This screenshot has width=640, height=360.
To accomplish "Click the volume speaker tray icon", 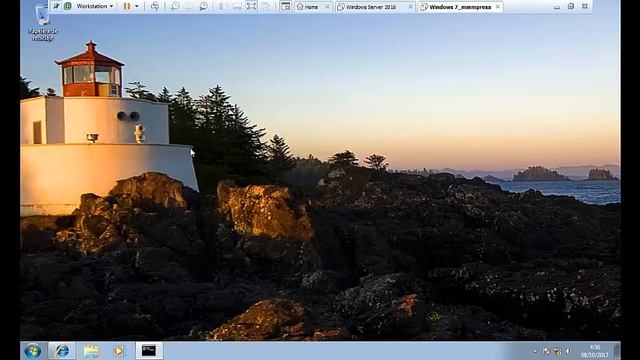I will pos(568,351).
